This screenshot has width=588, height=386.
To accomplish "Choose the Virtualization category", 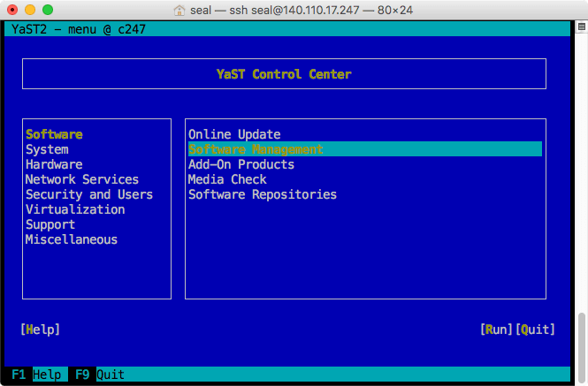I will click(74, 209).
